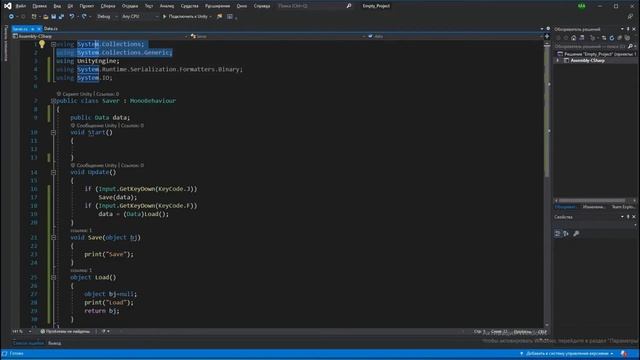Open the Вид menu
Image resolution: width=640 pixels, height=360 pixels.
tap(57, 6)
